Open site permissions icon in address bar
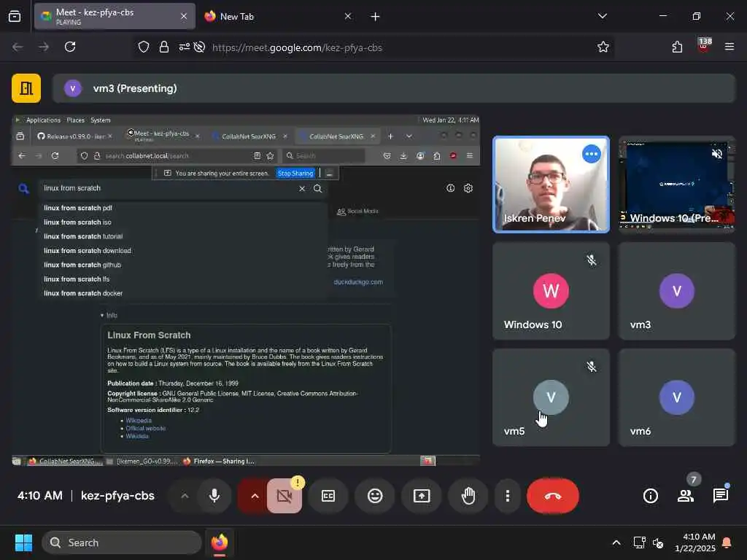The height and width of the screenshot is (560, 747). tap(184, 47)
